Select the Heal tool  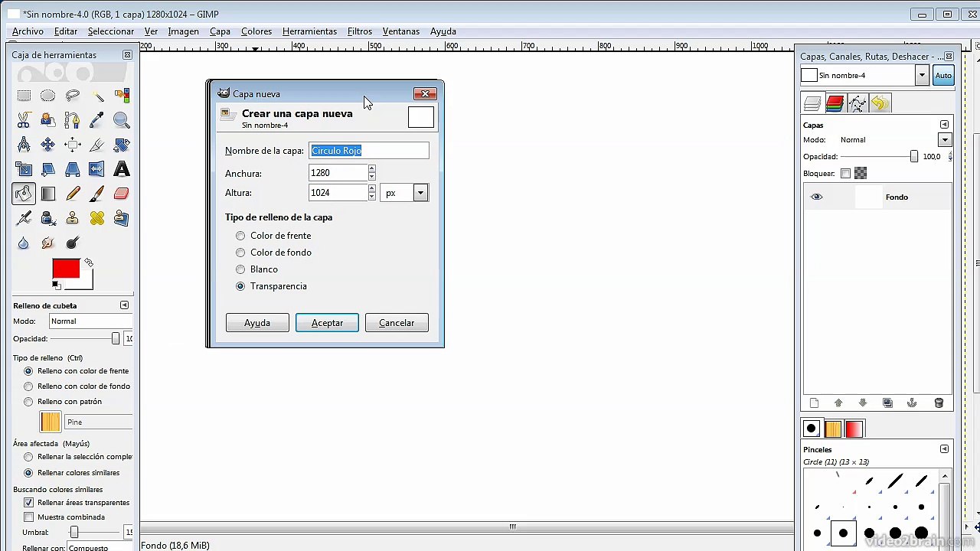pos(97,218)
